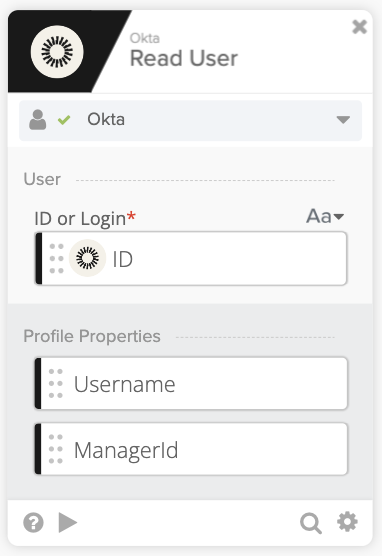This screenshot has height=556, width=382.
Task: Click the Read User title text
Action: click(x=184, y=58)
